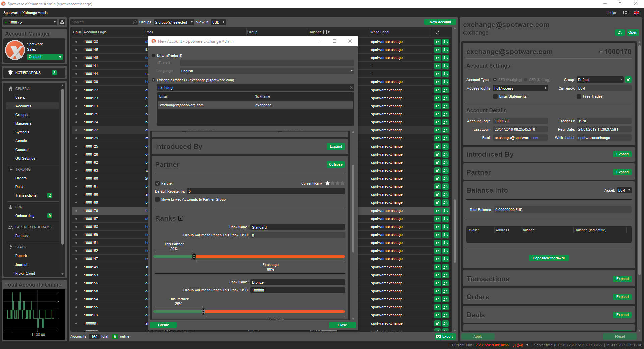Screen dimensions: 644x349
Task: Open account 1000130 external link icon
Action: pos(437,82)
